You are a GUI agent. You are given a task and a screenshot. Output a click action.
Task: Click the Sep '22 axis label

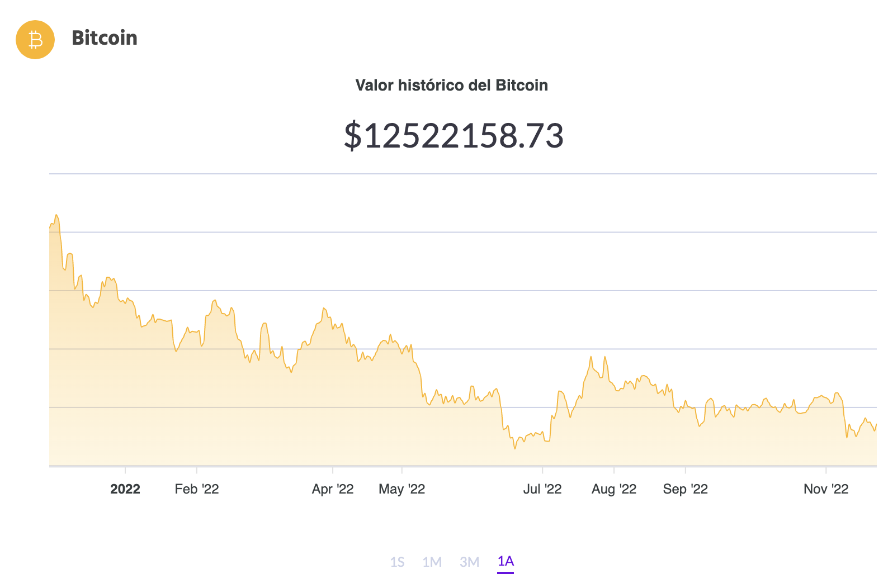(686, 489)
